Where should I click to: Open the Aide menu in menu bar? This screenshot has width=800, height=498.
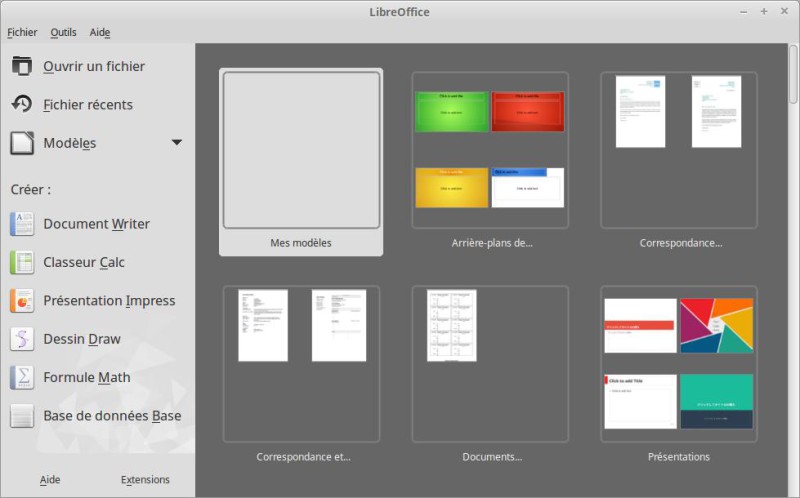(x=100, y=32)
